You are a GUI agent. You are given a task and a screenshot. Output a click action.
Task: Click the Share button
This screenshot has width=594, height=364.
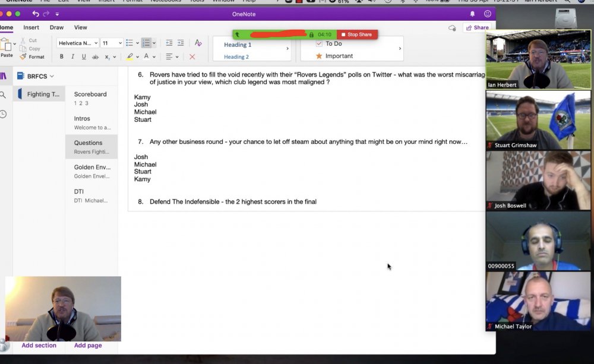[477, 28]
